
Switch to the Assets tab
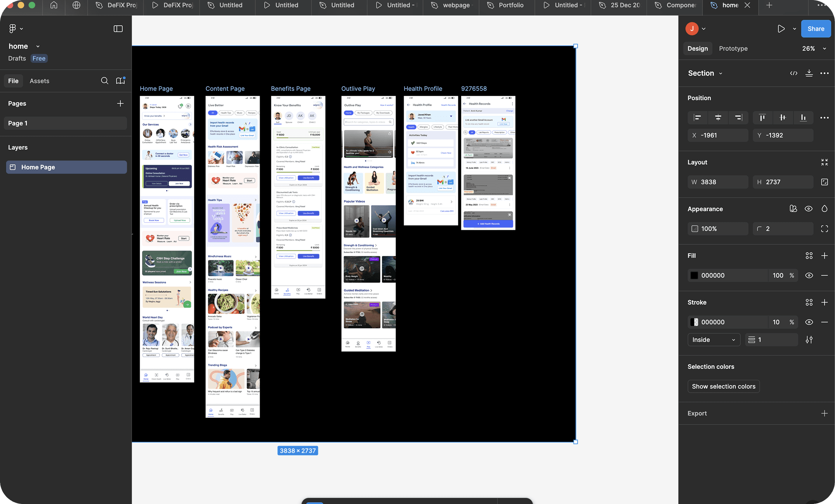click(x=39, y=81)
